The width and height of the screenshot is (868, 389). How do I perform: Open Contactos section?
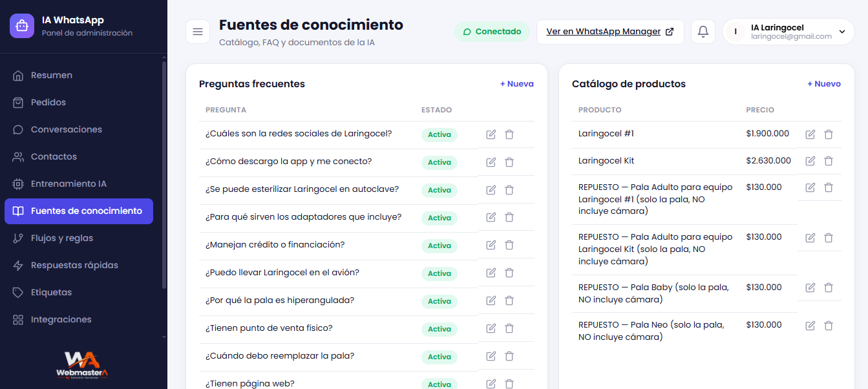79,156
